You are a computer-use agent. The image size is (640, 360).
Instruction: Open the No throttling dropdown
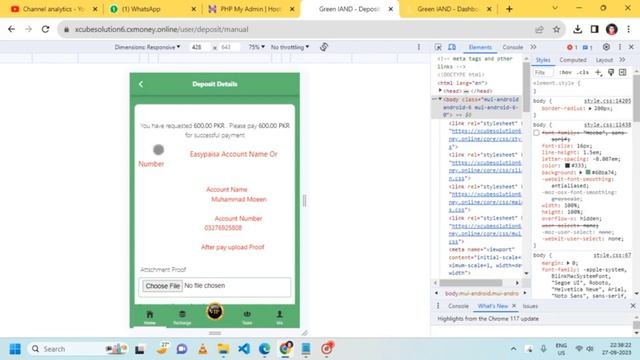[x=290, y=47]
